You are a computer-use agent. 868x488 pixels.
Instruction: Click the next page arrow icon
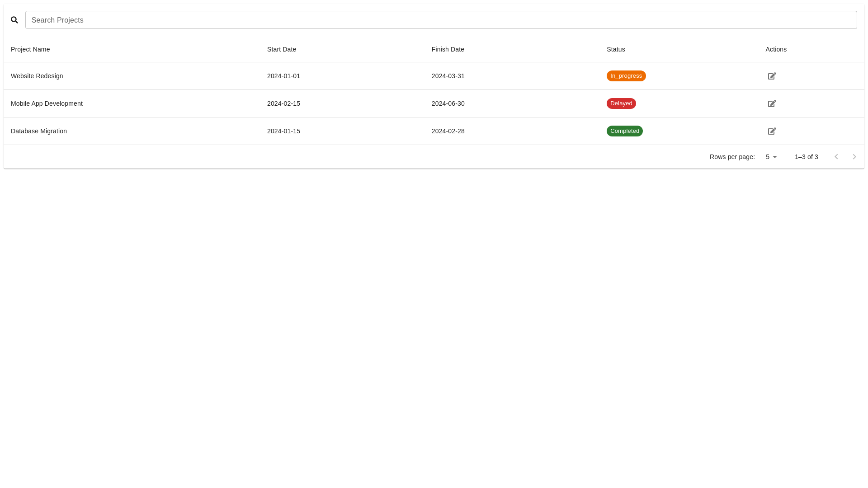(854, 156)
